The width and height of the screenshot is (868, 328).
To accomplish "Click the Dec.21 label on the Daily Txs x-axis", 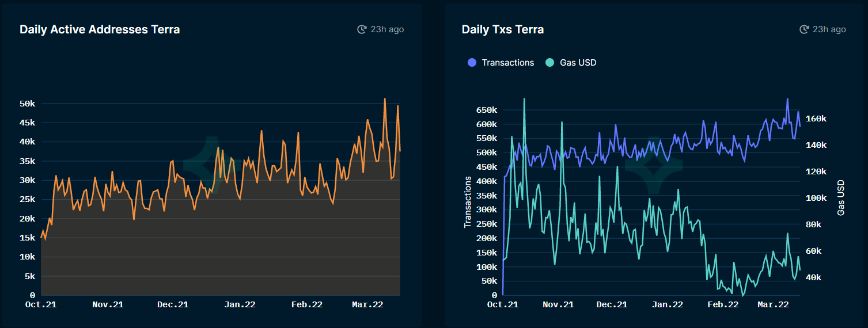I will pos(612,305).
